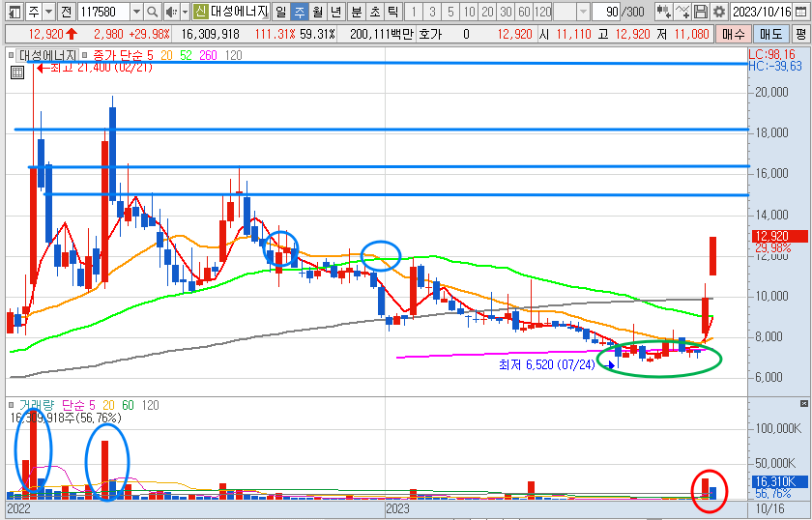812x520 pixels.
Task: Open the calendar date picker icon
Action: click(x=800, y=11)
